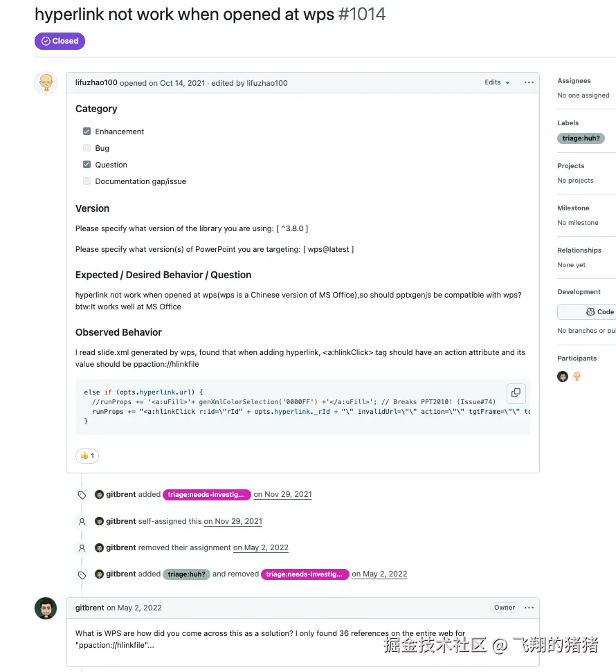Click the truncated pink triage:needs-investig... label removed on May 2

(305, 574)
